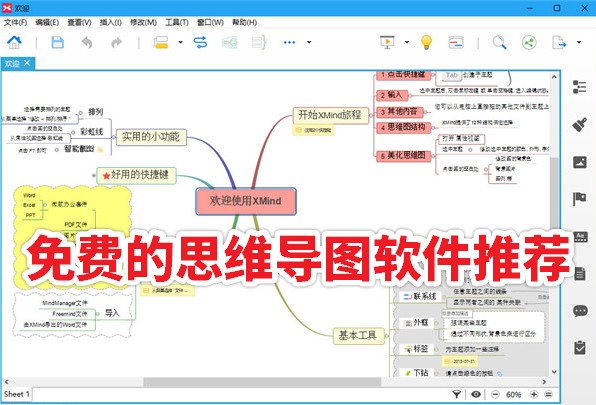
Task: Open the 窗口(W) menu
Action: 210,22
